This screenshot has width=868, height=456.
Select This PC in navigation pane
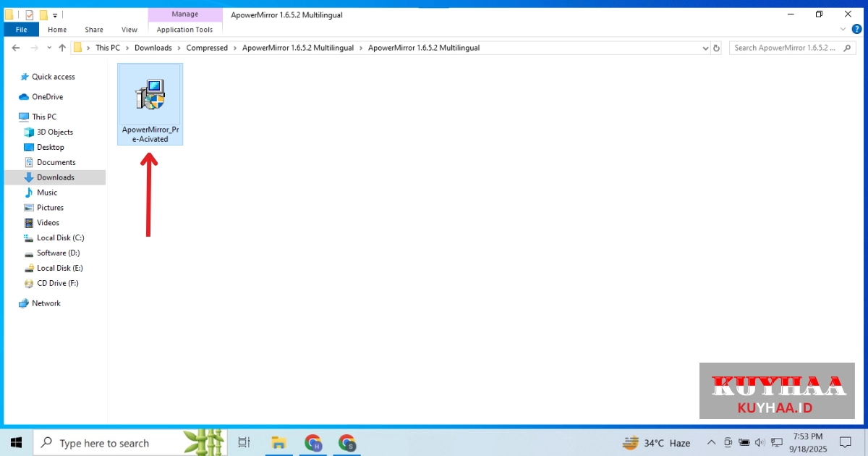pos(38,117)
